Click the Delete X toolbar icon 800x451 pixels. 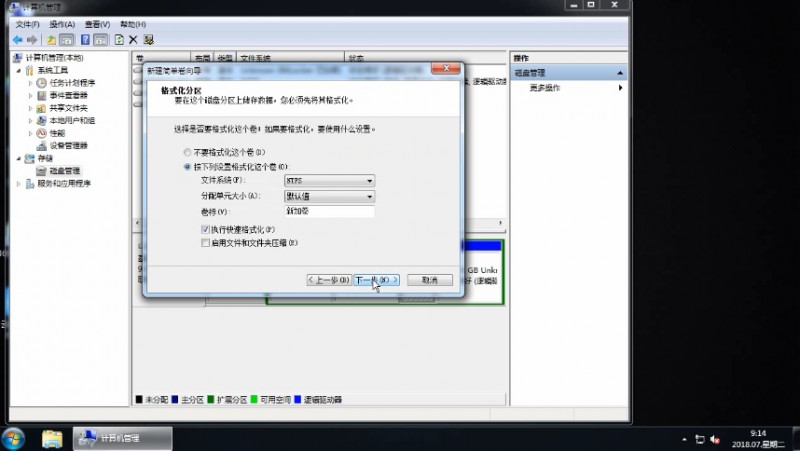click(x=133, y=40)
